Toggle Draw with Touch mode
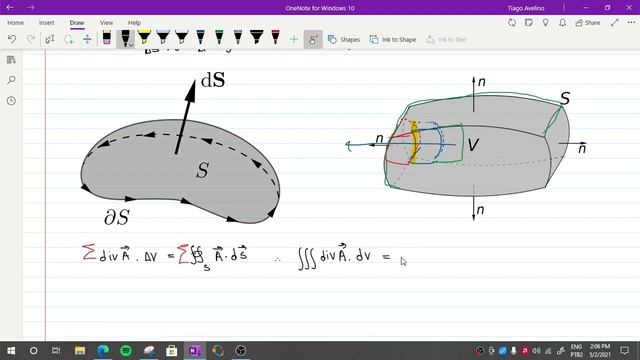This screenshot has width=640, height=360. [313, 40]
